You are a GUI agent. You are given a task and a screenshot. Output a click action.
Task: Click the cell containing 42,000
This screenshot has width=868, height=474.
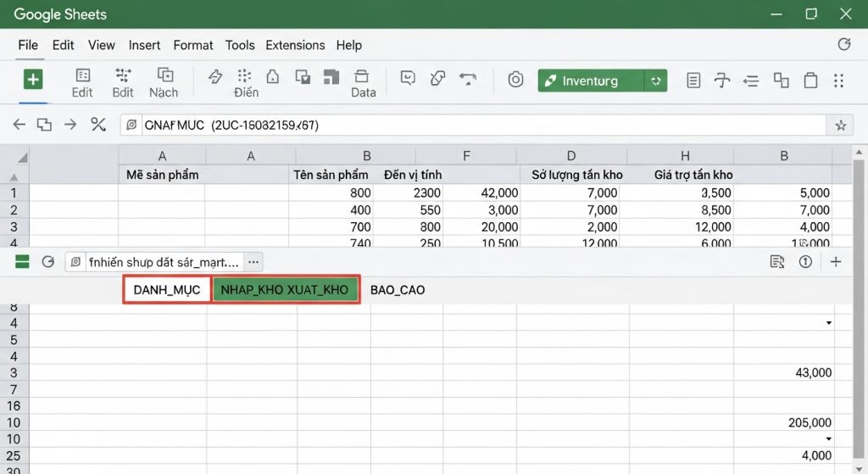click(x=481, y=192)
